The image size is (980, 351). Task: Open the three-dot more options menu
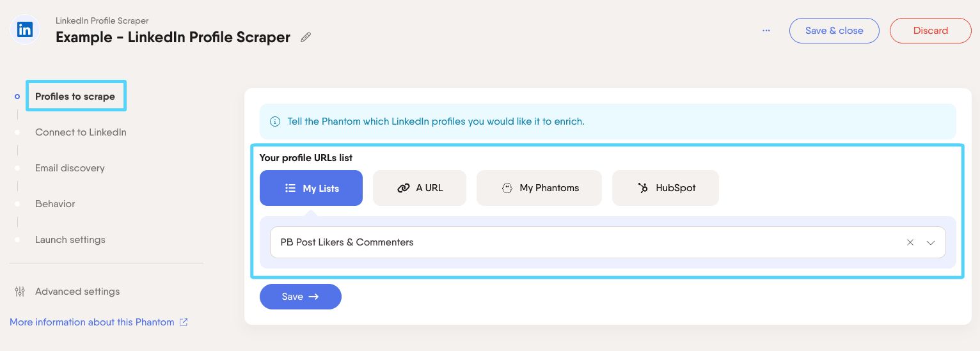766,31
